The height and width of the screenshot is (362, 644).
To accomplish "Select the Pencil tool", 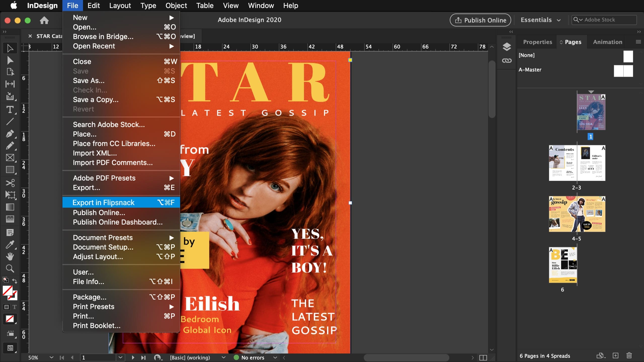I will (10, 146).
